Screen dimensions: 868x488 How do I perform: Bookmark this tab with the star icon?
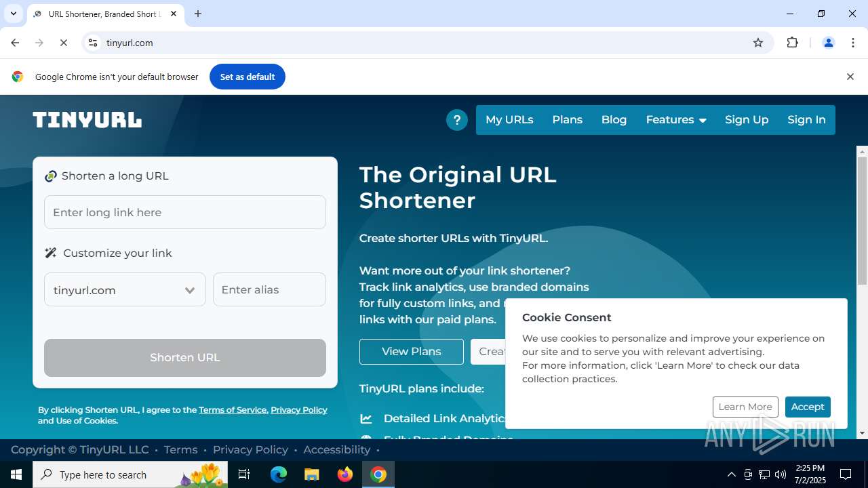pyautogui.click(x=758, y=43)
